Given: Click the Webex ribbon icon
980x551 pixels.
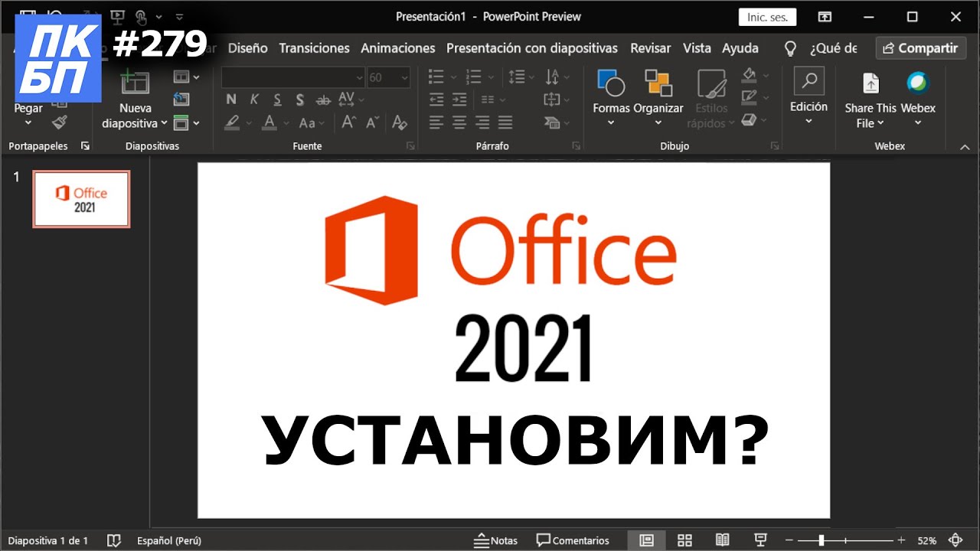Looking at the screenshot, I should coord(917,83).
